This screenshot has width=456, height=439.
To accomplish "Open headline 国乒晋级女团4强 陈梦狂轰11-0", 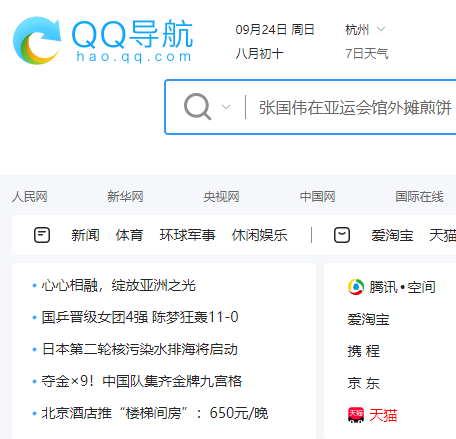I will 140,317.
